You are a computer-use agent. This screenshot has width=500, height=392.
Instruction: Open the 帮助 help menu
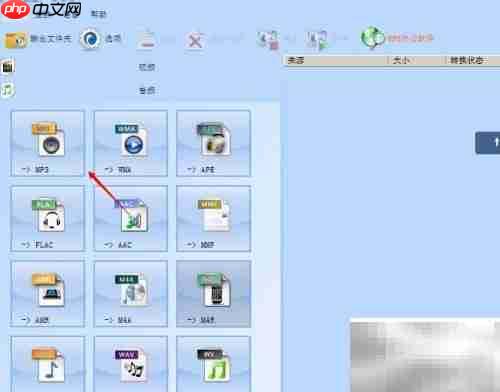pyautogui.click(x=99, y=14)
